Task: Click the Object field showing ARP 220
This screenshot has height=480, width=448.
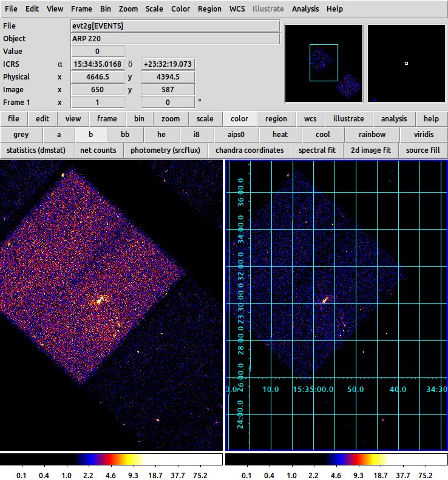Action: tap(175, 39)
